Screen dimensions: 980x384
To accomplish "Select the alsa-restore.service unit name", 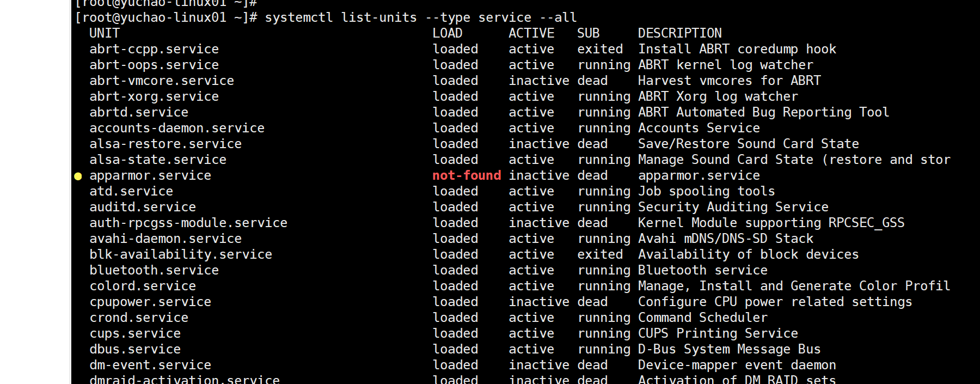I will click(166, 144).
